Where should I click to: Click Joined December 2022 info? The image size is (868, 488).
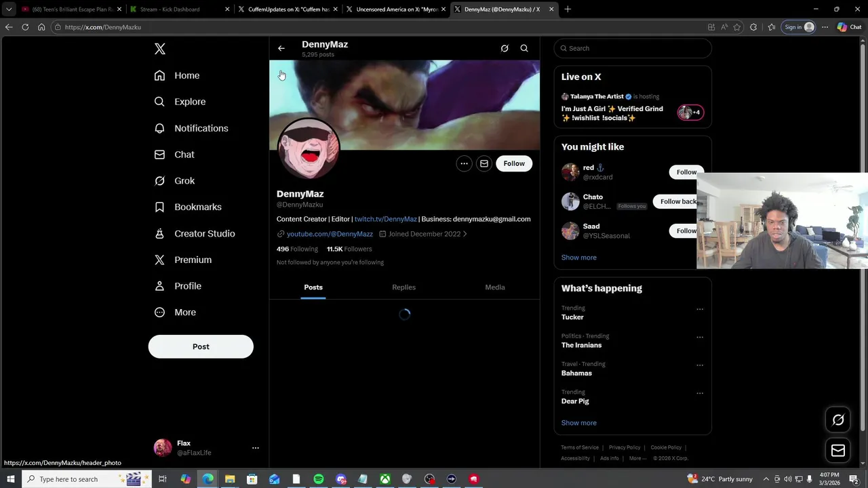(422, 234)
